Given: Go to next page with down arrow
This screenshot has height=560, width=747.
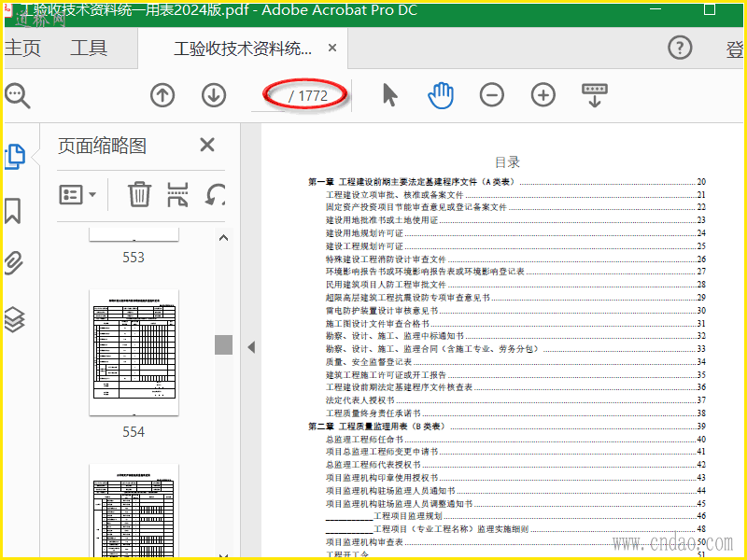Looking at the screenshot, I should tap(214, 95).
